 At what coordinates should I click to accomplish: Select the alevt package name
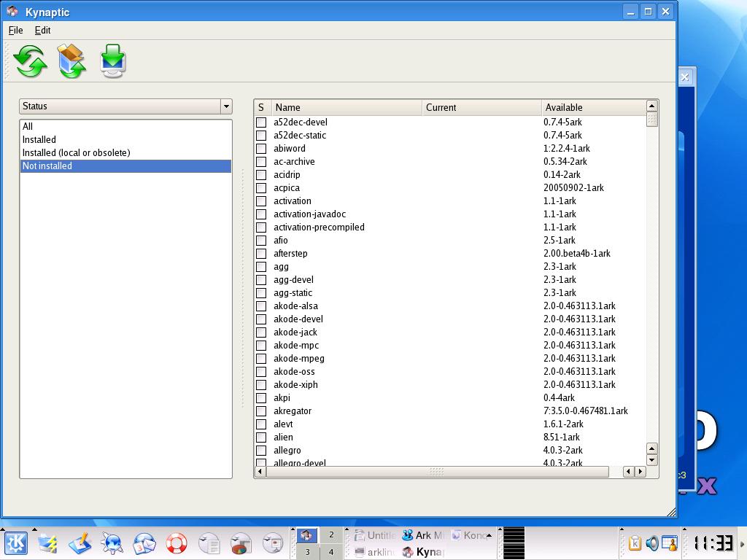coord(283,424)
